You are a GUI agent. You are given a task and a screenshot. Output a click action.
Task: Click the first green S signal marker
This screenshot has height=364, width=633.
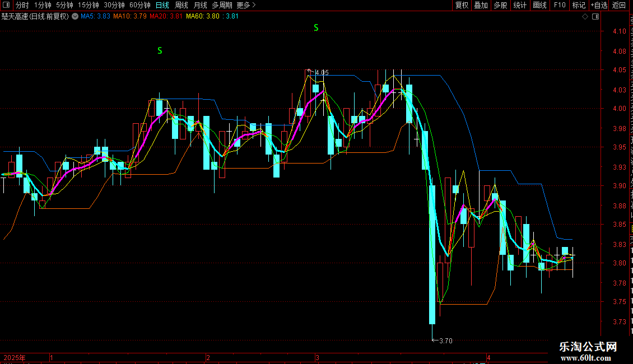tap(160, 51)
